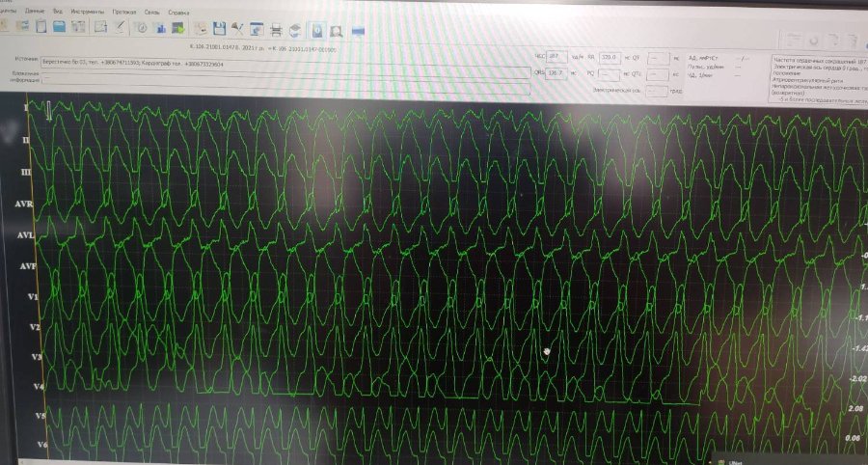The image size is (868, 465).
Task: Click the Источник text field
Action: point(289,60)
